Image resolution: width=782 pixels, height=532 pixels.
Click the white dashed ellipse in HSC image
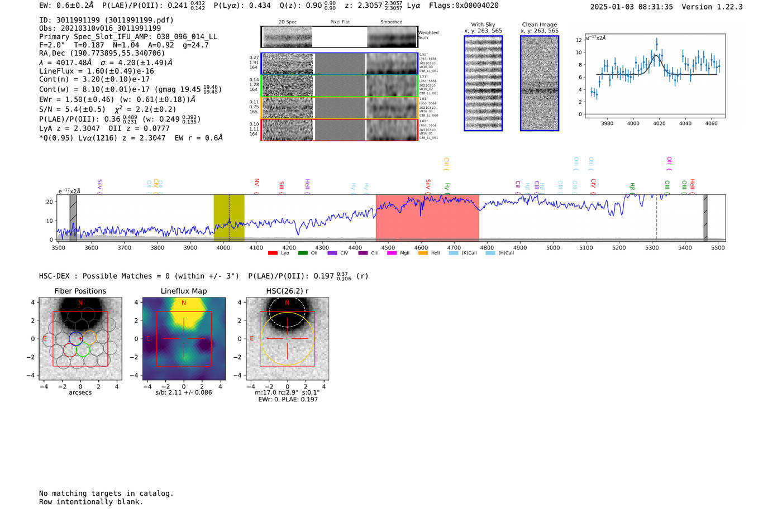pos(288,312)
